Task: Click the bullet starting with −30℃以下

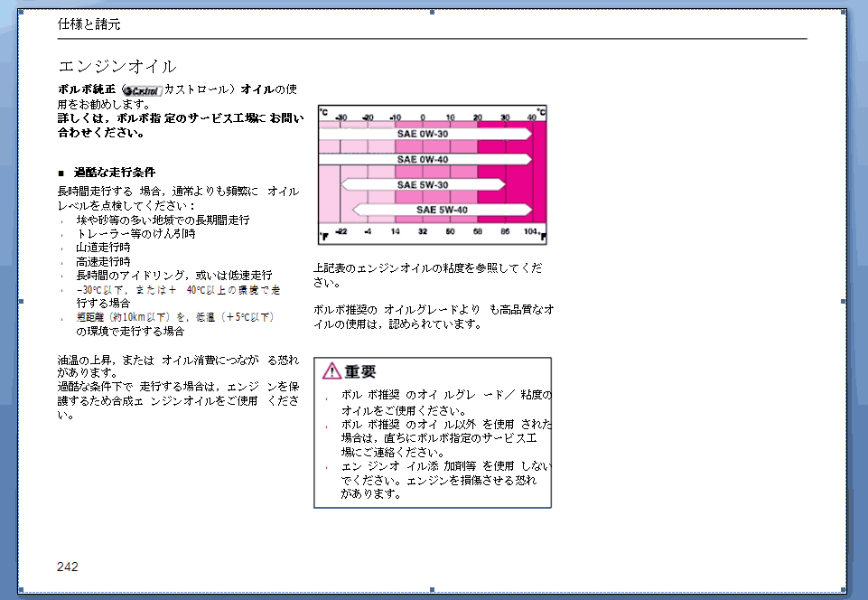Action: (x=178, y=296)
